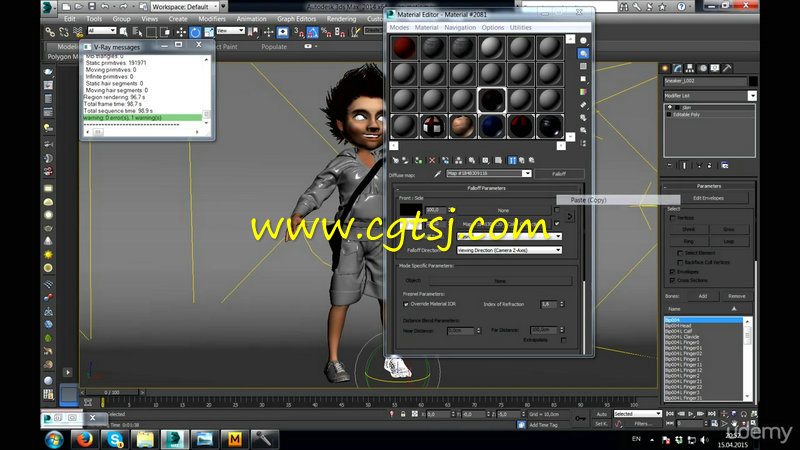Open the Motion panel tab icon
This screenshot has height=450, width=800.
703,68
